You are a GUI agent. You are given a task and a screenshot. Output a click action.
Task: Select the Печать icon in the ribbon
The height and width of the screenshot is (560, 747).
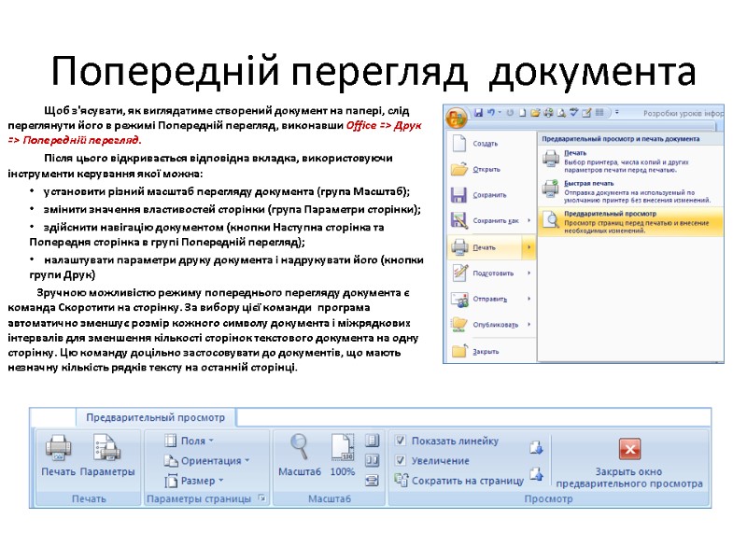click(x=59, y=451)
